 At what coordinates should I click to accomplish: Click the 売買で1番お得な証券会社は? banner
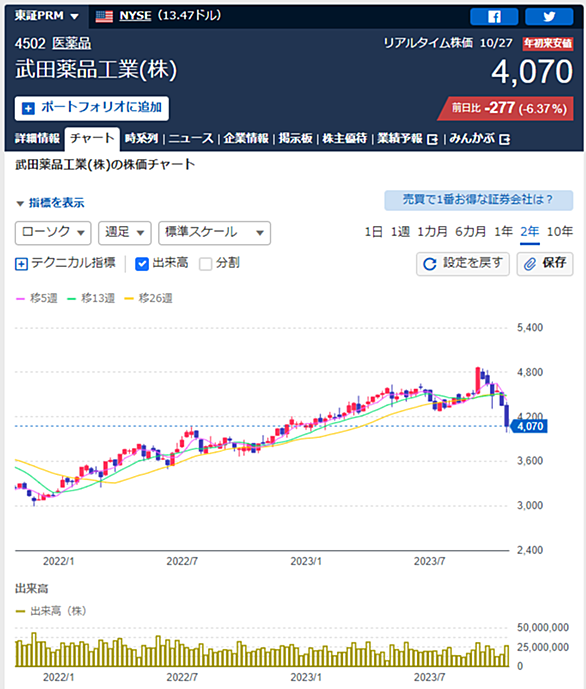[x=478, y=200]
